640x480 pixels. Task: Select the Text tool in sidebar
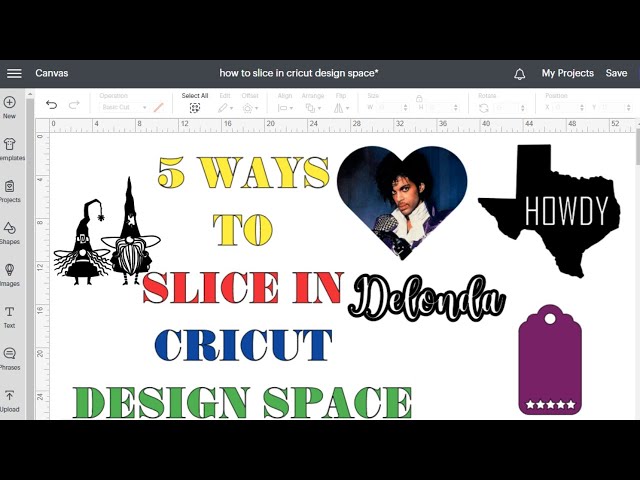pos(9,317)
